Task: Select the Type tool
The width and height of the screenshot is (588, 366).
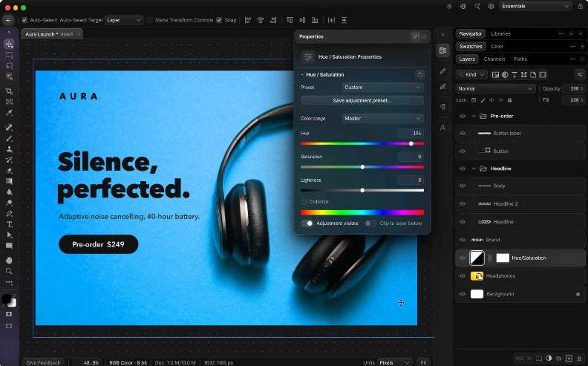Action: [9, 224]
